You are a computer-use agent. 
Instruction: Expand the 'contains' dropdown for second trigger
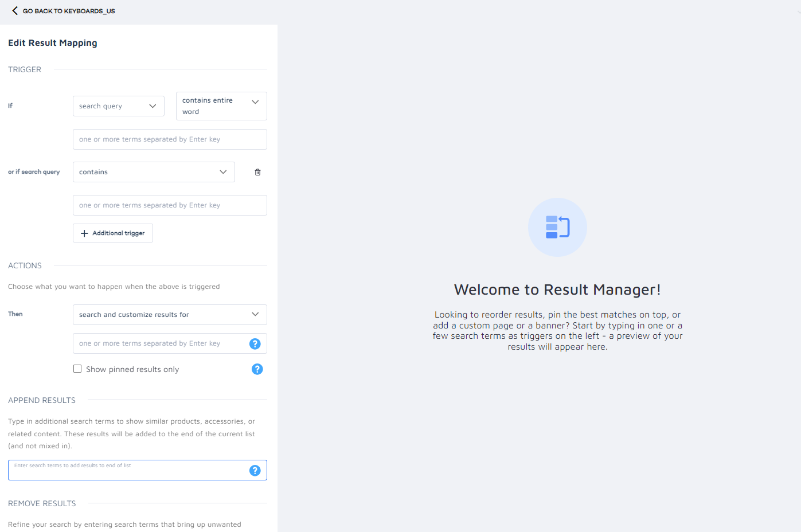click(x=153, y=171)
